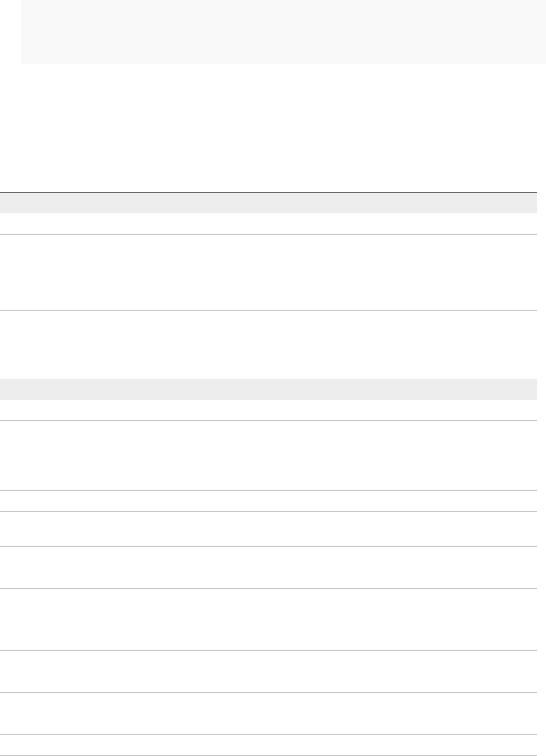Click the double-height fourth row of lower table
The width and height of the screenshot is (546, 756).
tap(268, 528)
